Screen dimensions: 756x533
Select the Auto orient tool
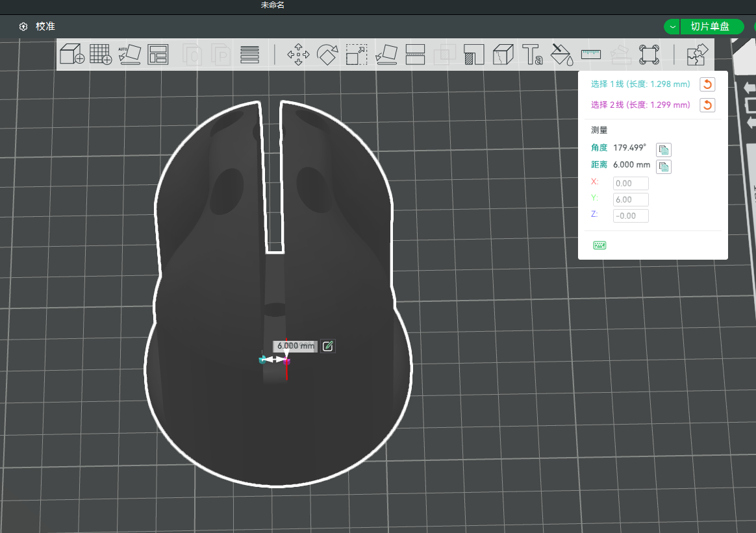point(130,55)
